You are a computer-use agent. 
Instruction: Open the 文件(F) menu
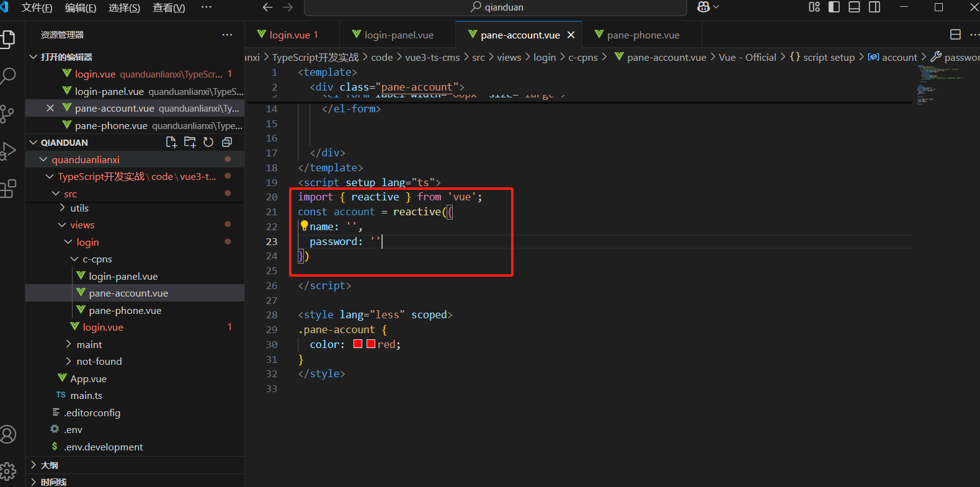[37, 7]
